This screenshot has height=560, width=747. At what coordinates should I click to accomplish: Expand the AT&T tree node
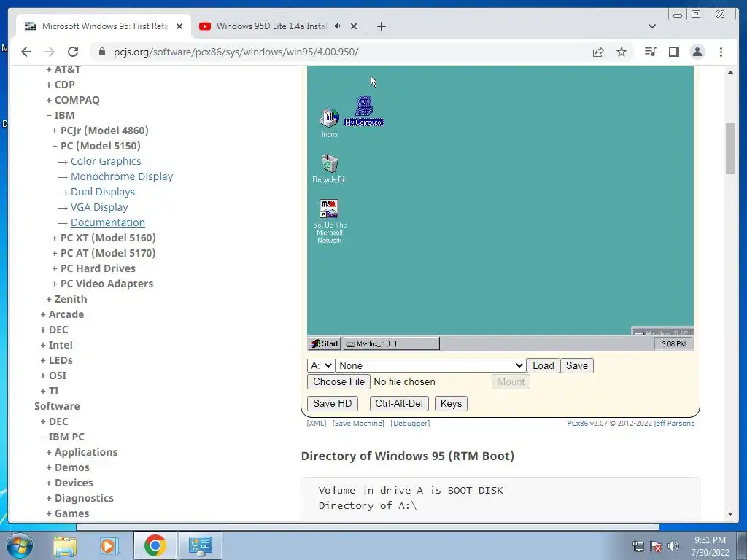click(x=63, y=69)
